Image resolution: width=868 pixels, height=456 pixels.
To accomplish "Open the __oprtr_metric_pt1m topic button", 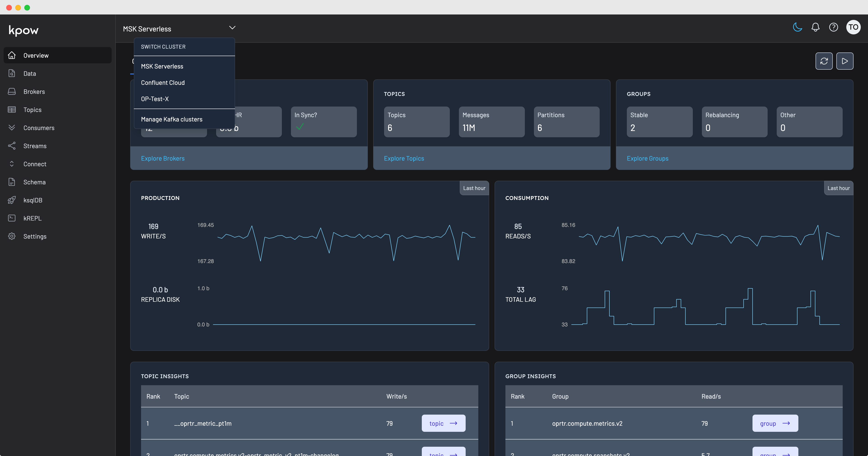I will 443,423.
